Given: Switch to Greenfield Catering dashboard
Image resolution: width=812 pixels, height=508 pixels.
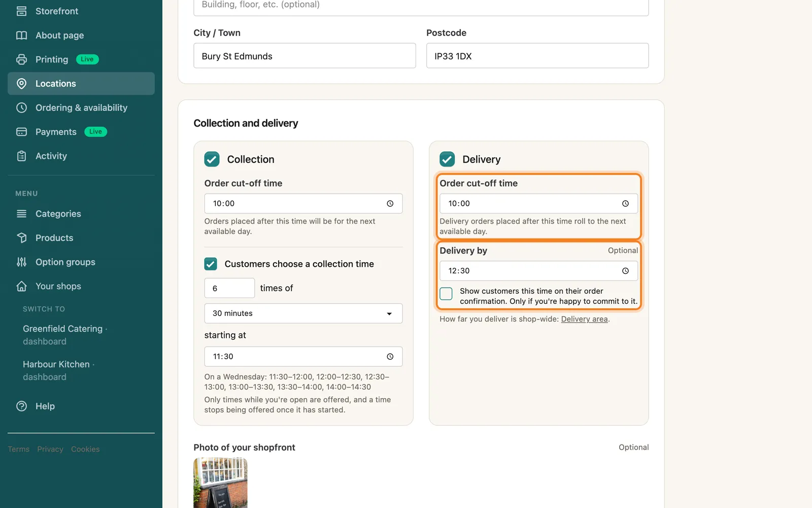Looking at the screenshot, I should click(x=65, y=335).
